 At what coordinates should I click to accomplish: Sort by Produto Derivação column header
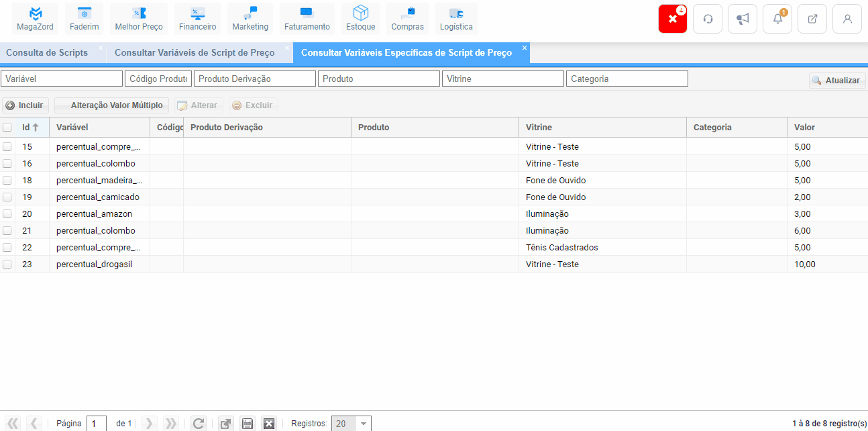267,127
